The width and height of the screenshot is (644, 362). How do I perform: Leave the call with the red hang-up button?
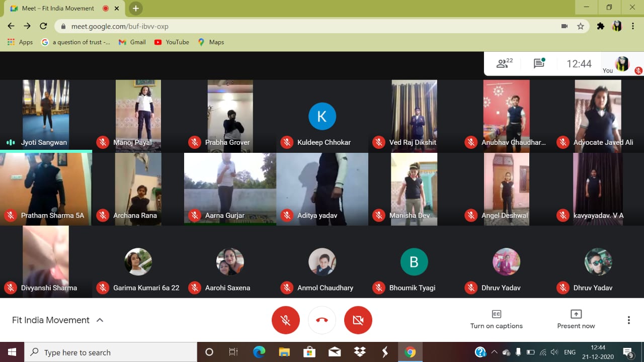tap(322, 320)
